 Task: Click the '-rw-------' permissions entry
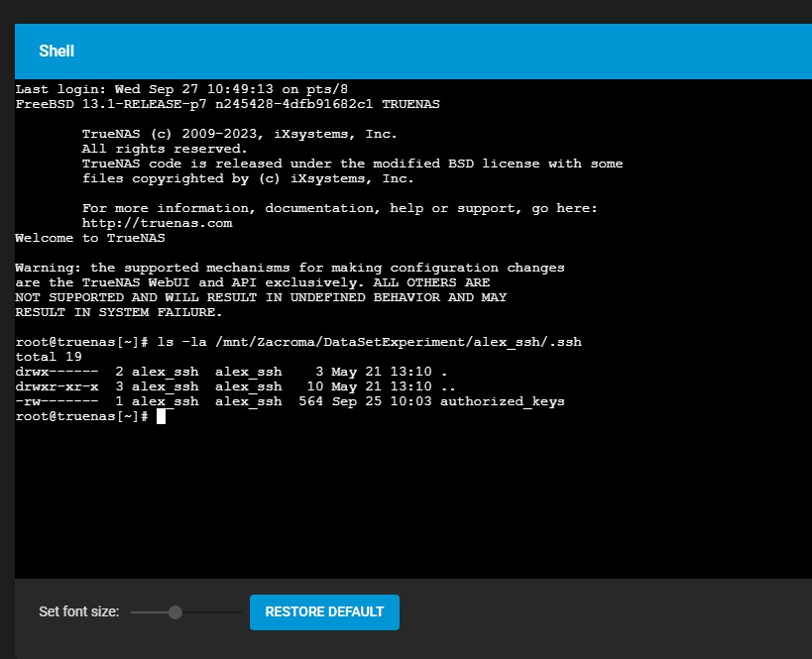[57, 401]
